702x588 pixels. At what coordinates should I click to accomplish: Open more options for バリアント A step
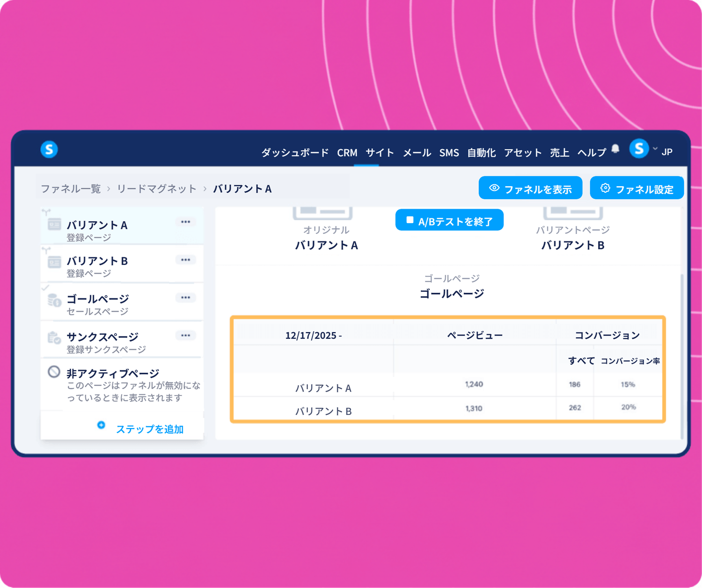(x=186, y=222)
